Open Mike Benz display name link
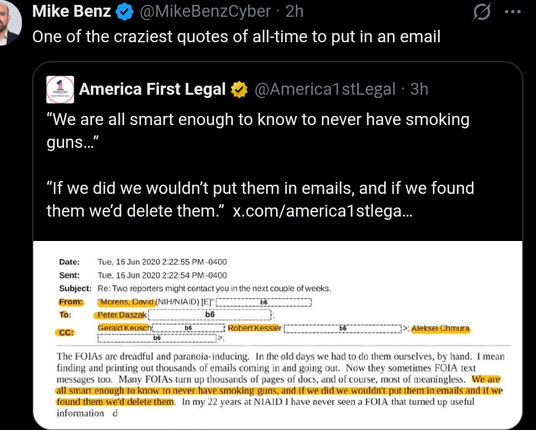Image resolution: width=536 pixels, height=430 pixels. tap(71, 12)
